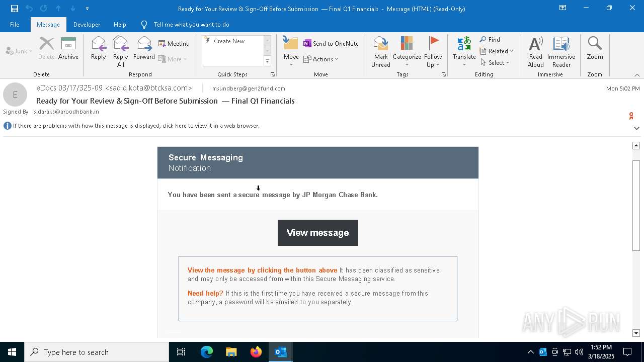Click recipient msundberg@gen2fund.com
The image size is (644, 362).
(249, 88)
